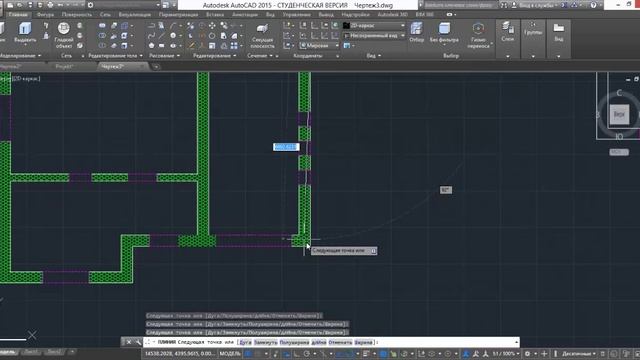Click the status bar workspace switching gear

[527, 353]
